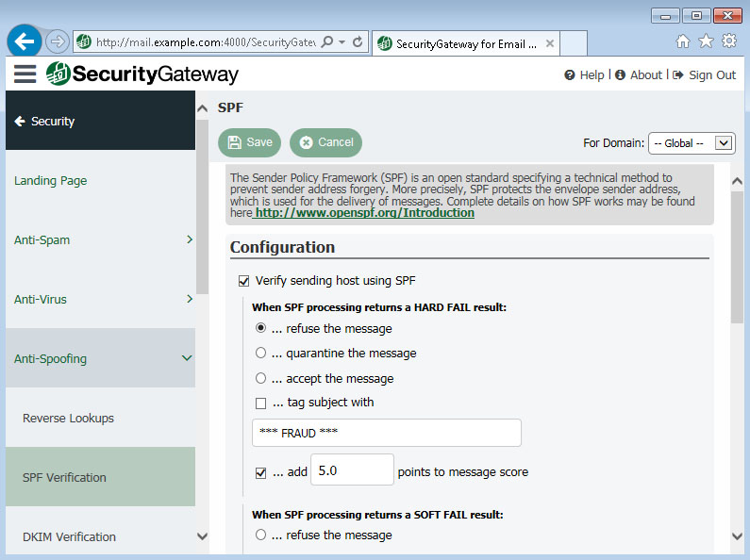Click the content scrollbar thumb
The width and height of the screenshot is (750, 560).
(x=737, y=257)
